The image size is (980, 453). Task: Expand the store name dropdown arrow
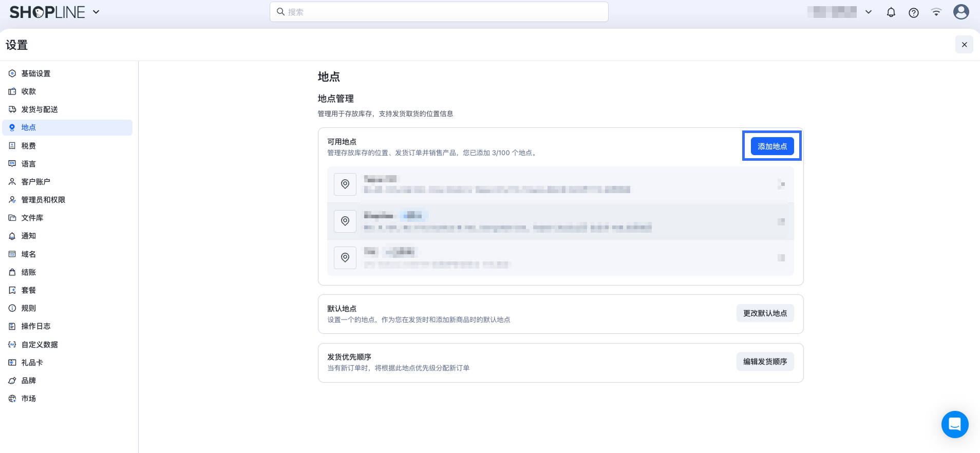[x=869, y=12]
